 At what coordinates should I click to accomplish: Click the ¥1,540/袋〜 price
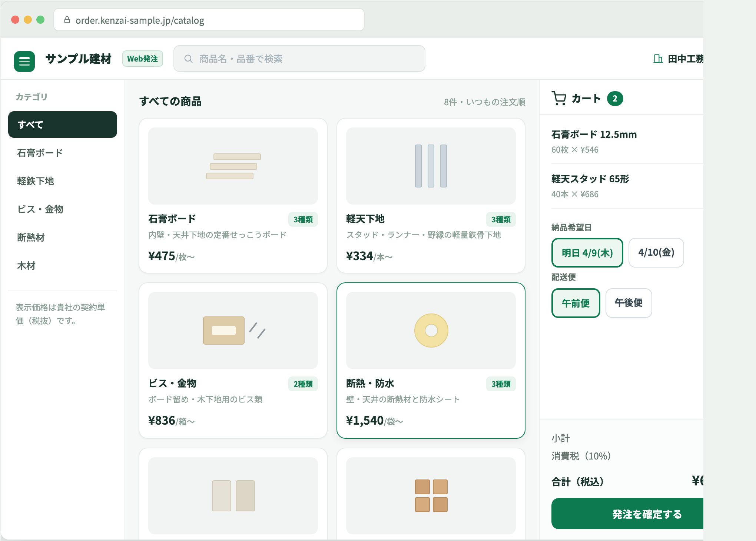point(374,421)
